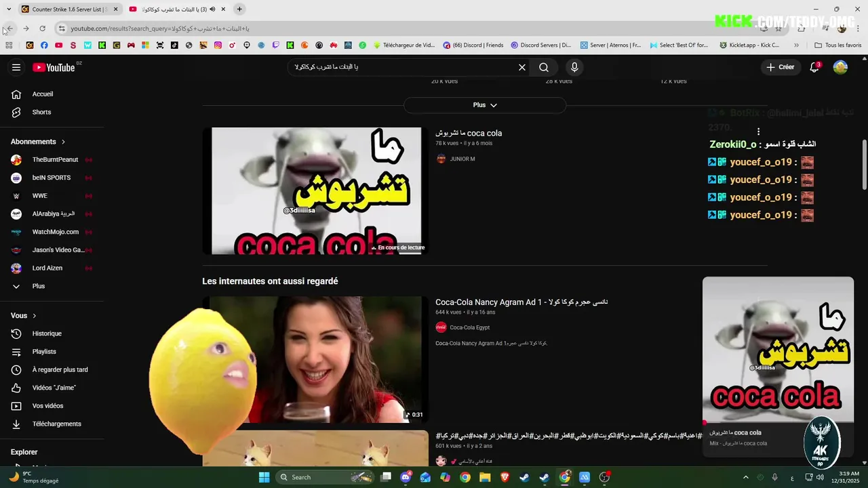Open Tous les favoris folder
This screenshot has width=868, height=488.
pyautogui.click(x=838, y=45)
